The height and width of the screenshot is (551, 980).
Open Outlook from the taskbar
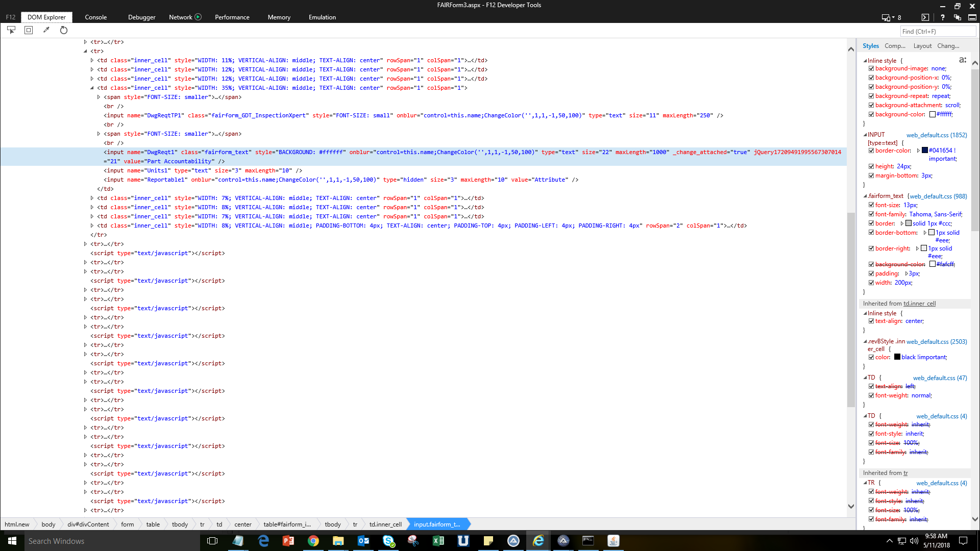[363, 541]
